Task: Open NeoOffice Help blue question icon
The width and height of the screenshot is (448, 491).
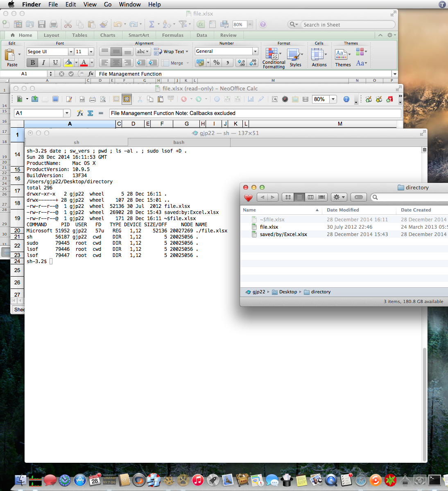Action: (346, 99)
